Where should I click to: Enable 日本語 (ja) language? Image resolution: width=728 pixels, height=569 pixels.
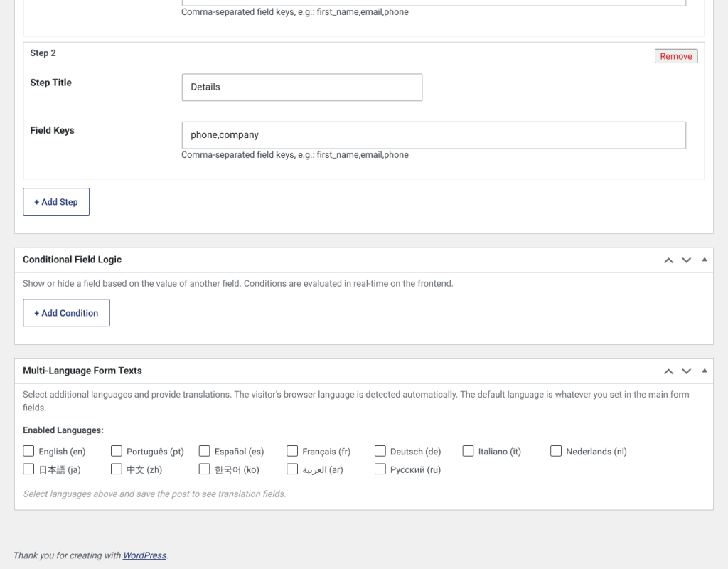coord(28,469)
